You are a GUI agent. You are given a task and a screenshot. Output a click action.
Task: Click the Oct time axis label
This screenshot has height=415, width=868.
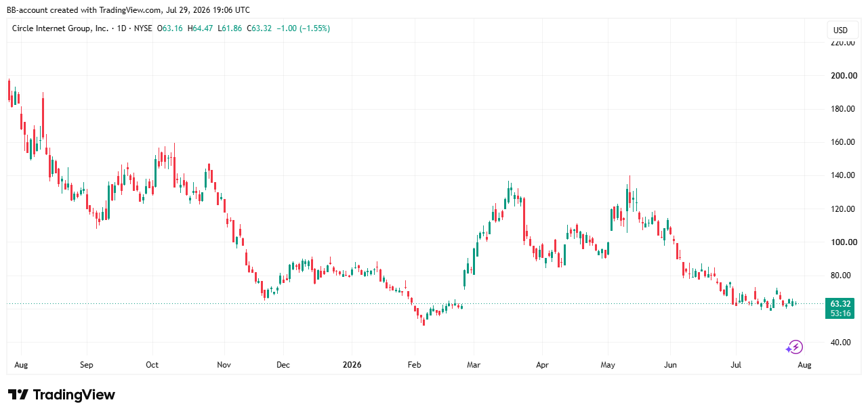click(x=152, y=365)
